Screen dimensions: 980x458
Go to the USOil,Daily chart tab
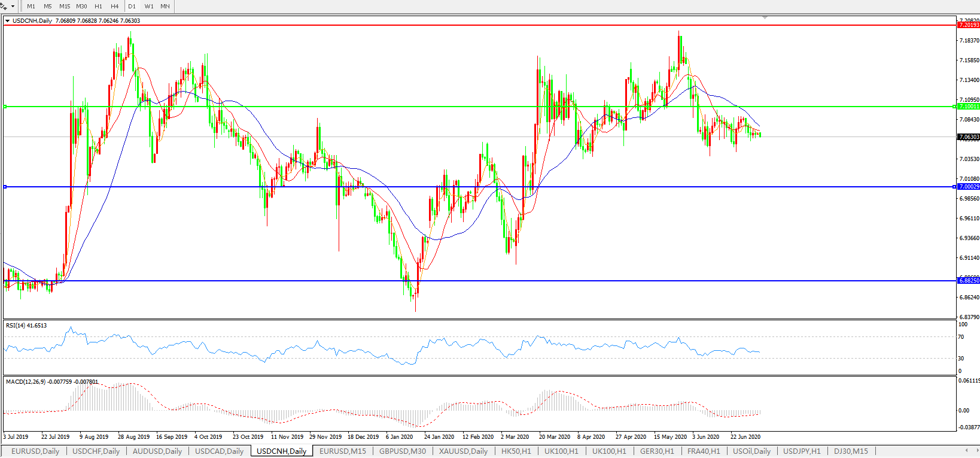(751, 451)
